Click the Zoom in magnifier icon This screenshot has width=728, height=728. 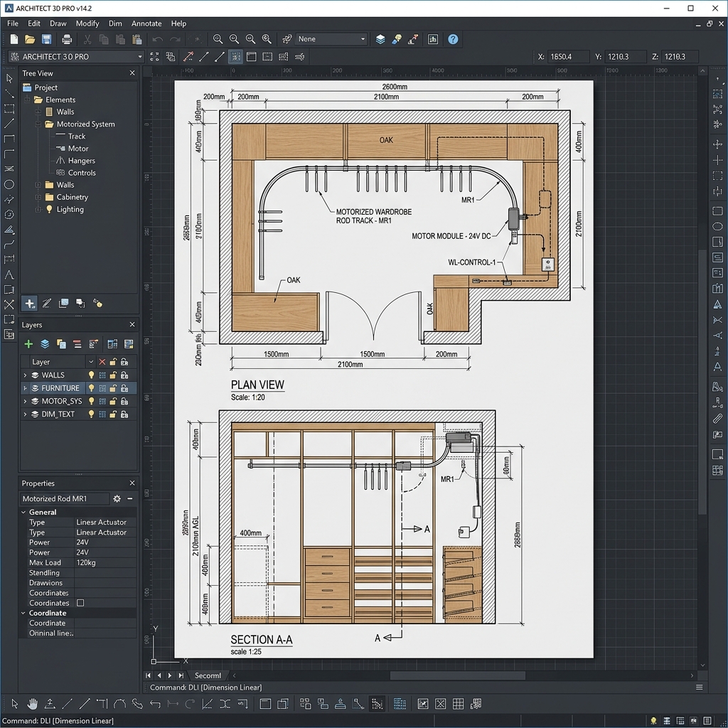tap(218, 40)
